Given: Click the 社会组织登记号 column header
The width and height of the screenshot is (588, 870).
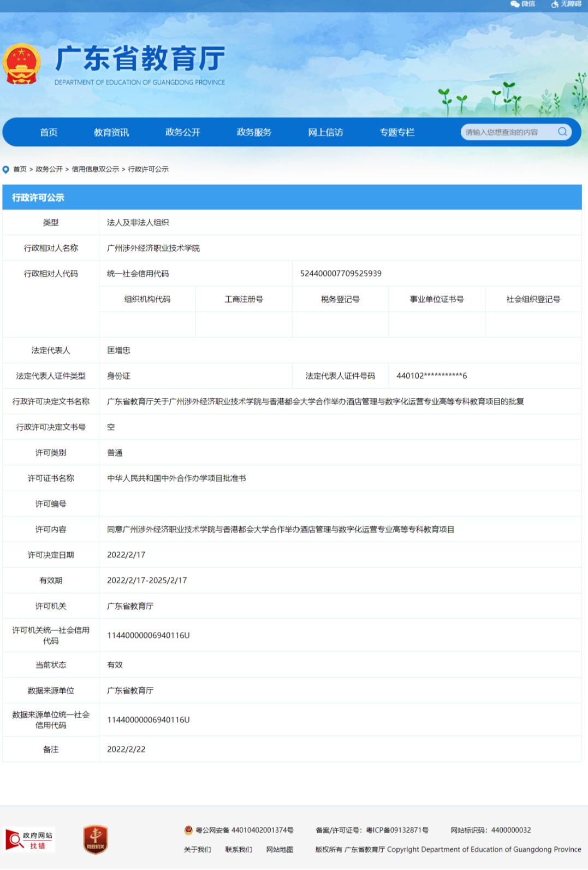Looking at the screenshot, I should pos(533,299).
